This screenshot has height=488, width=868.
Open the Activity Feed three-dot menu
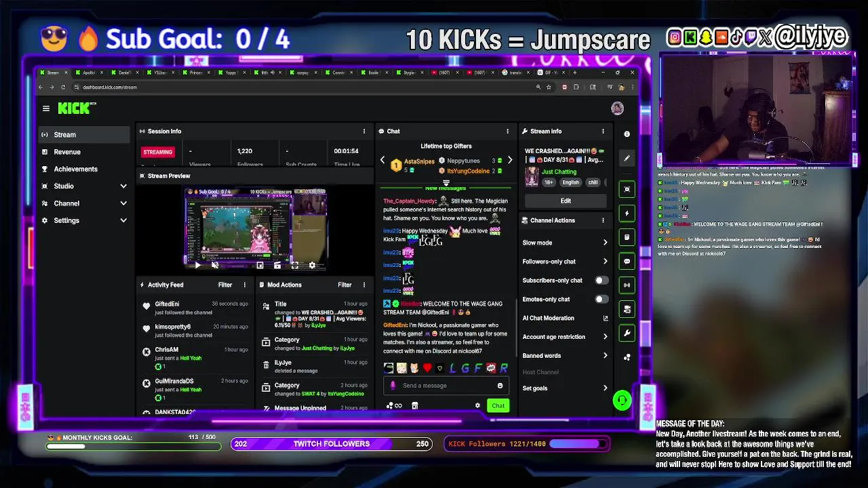point(245,285)
